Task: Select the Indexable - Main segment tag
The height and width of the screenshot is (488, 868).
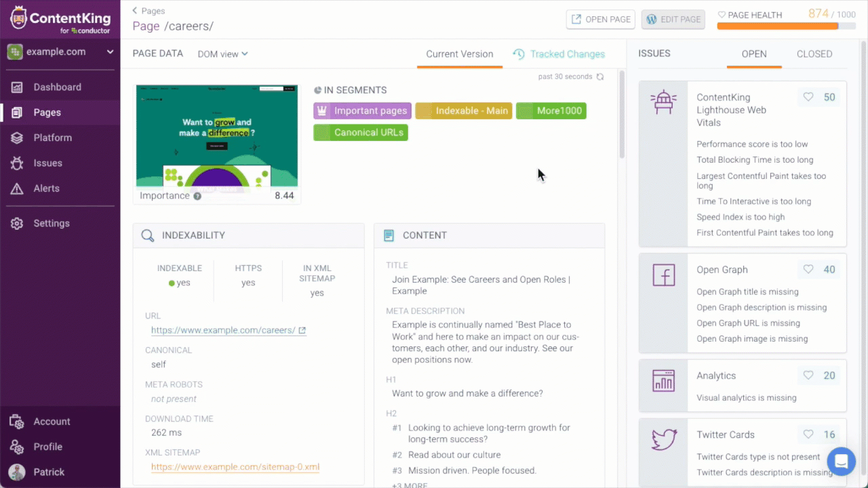Action: 464,110
